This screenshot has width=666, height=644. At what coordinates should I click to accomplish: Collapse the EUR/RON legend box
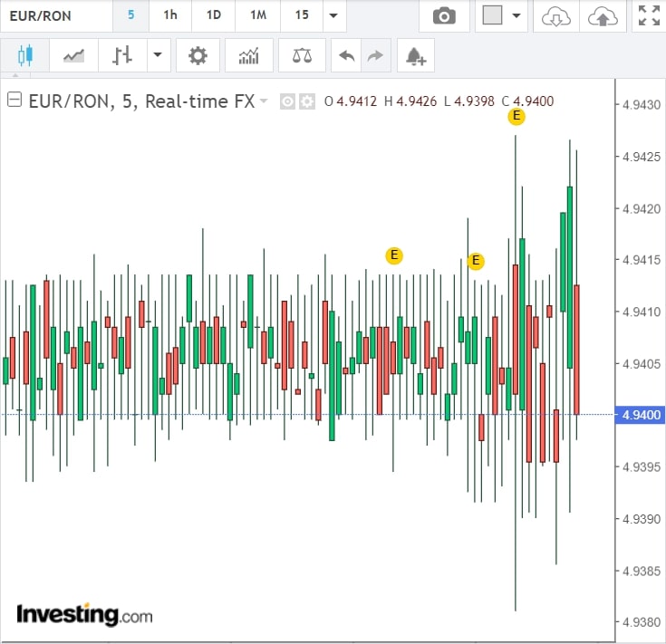14,101
